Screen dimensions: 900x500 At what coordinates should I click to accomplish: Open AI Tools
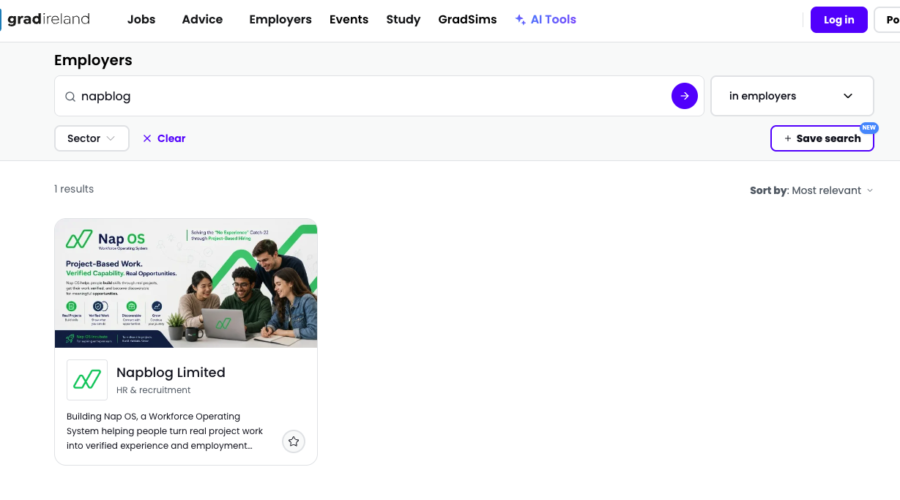(x=545, y=20)
